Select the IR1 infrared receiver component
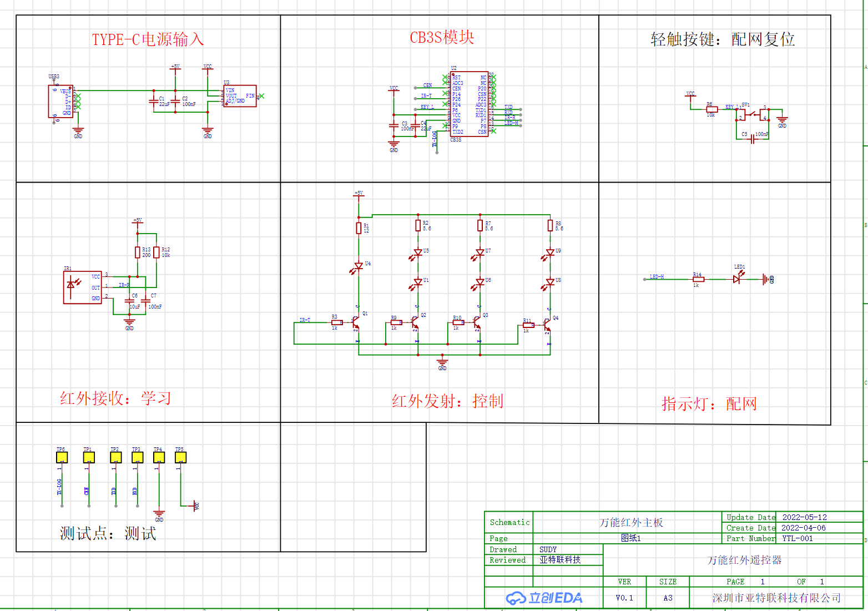Screen dimensions: 868x611 tap(82, 287)
